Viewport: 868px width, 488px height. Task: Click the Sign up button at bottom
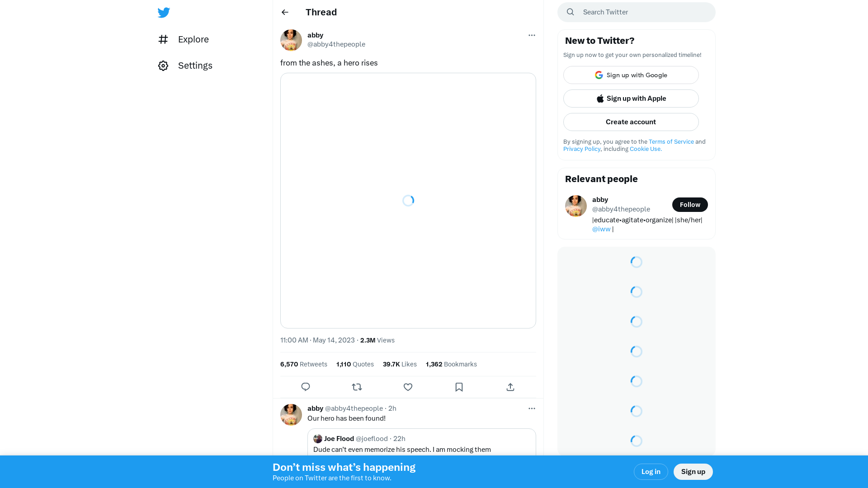tap(693, 471)
